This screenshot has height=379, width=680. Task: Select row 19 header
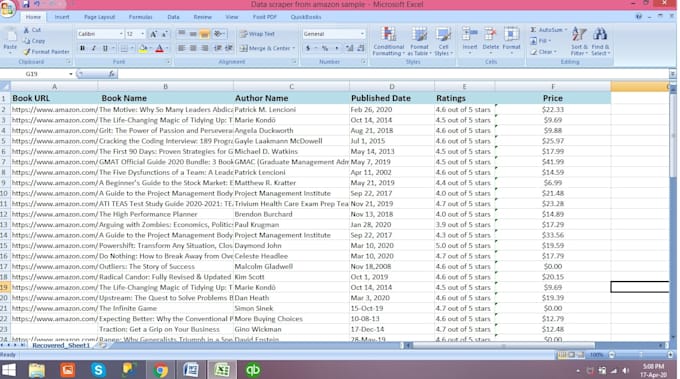(x=4, y=288)
